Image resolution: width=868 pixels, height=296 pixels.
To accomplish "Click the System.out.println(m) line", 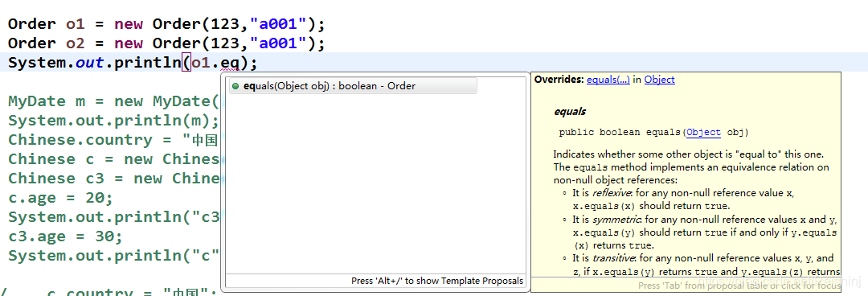I will click(x=113, y=121).
